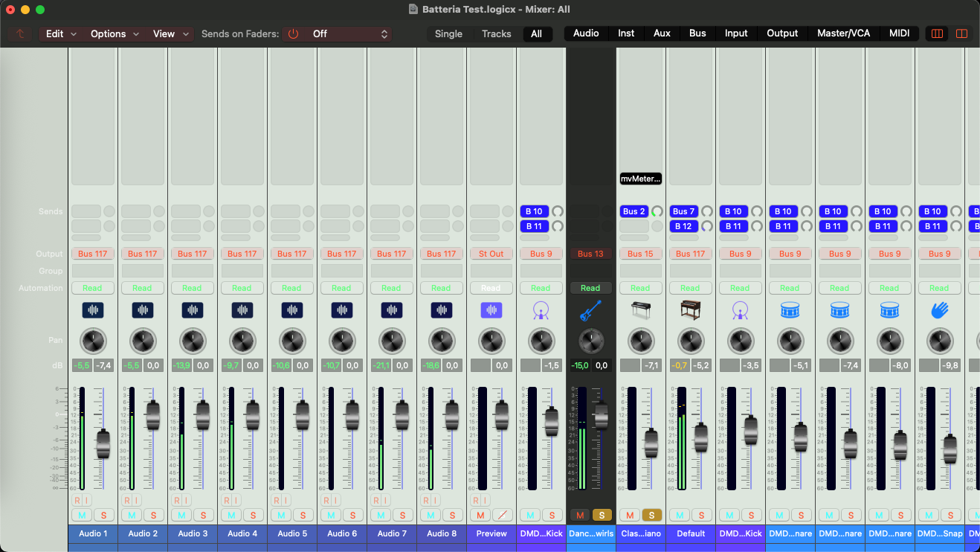
Task: Click the Bus 117 output on Audio 5
Action: [291, 254]
